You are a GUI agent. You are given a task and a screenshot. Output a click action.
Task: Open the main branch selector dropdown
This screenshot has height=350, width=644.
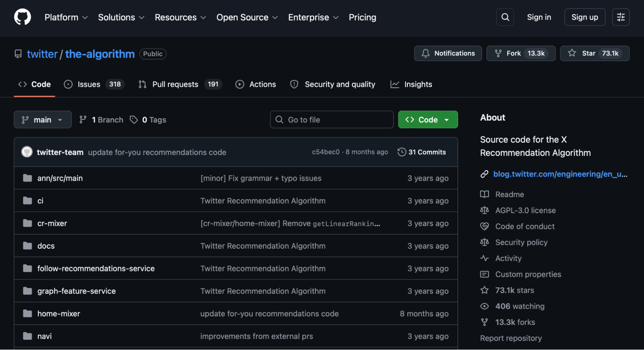tap(43, 120)
